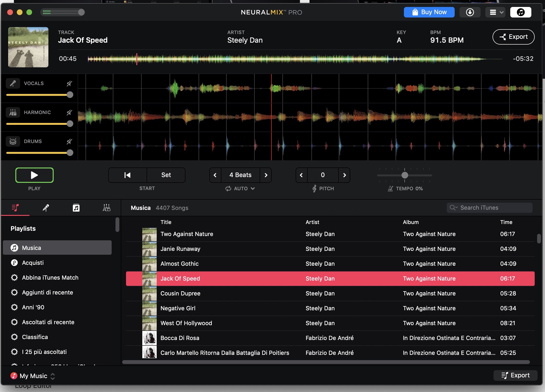Click the Drums stem icon
This screenshot has height=392, width=545.
click(13, 141)
